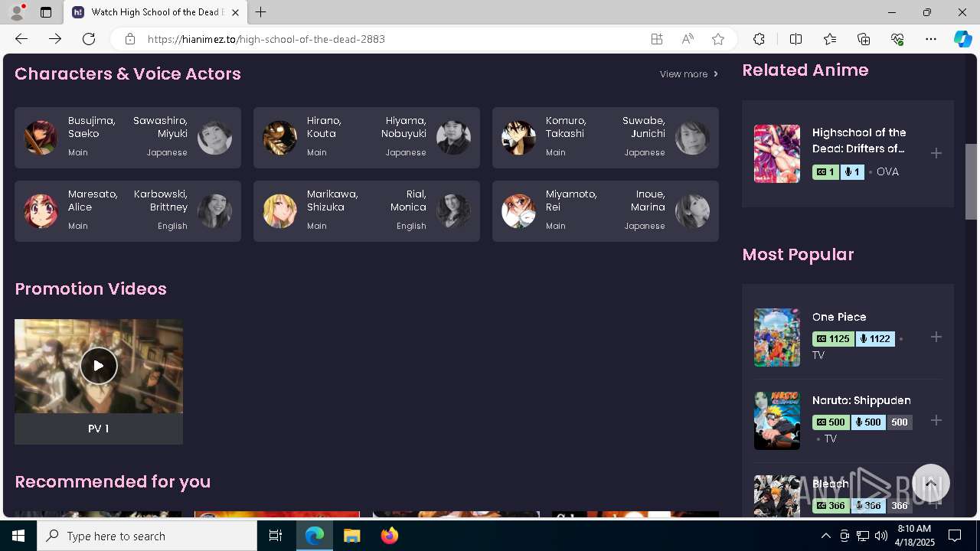Close the High School of the Dead tab
The width and height of the screenshot is (980, 551).
(235, 12)
